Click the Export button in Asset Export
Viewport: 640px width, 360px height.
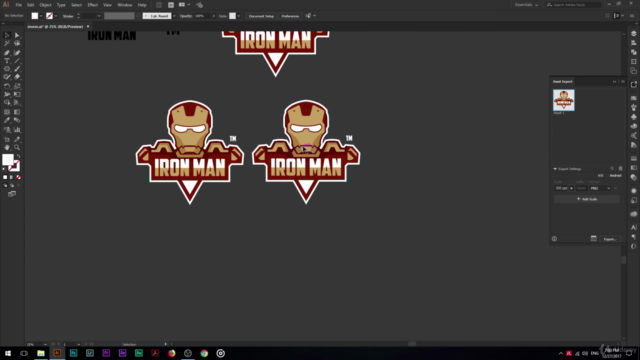pos(610,239)
